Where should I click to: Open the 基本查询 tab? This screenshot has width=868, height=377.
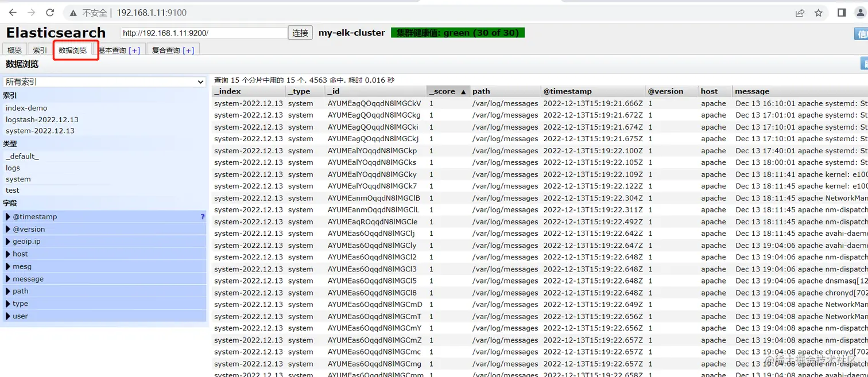click(112, 50)
